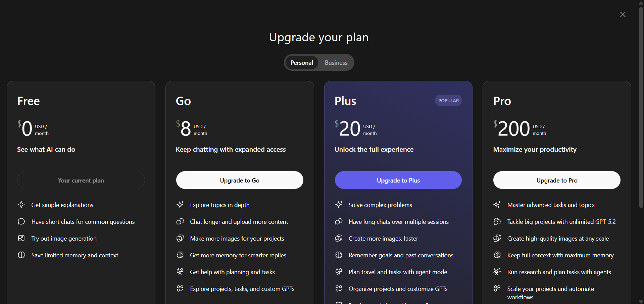Switch to the Business tab
Viewport: 644px width, 304px height.
coord(336,62)
